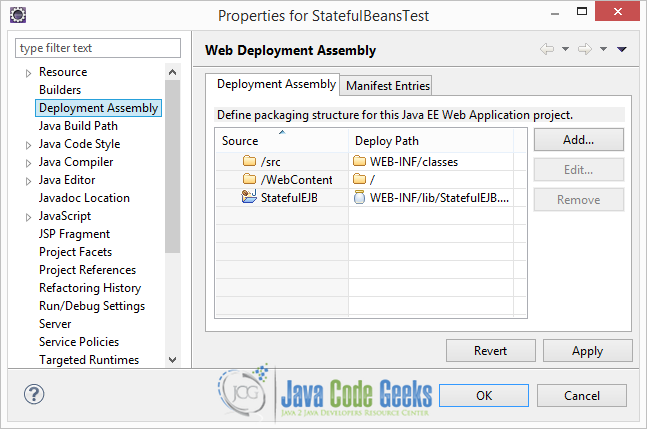Viewport: 647px width, 429px height.
Task: Click the /src folder icon
Action: [249, 161]
